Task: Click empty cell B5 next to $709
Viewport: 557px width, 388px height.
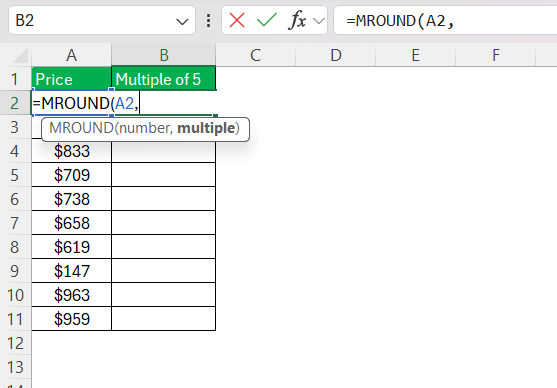Action: (163, 175)
